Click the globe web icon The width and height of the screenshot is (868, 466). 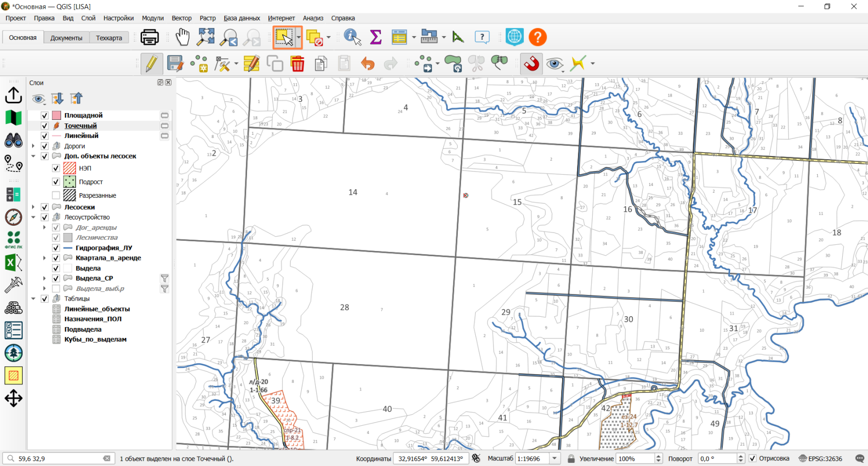coord(515,37)
